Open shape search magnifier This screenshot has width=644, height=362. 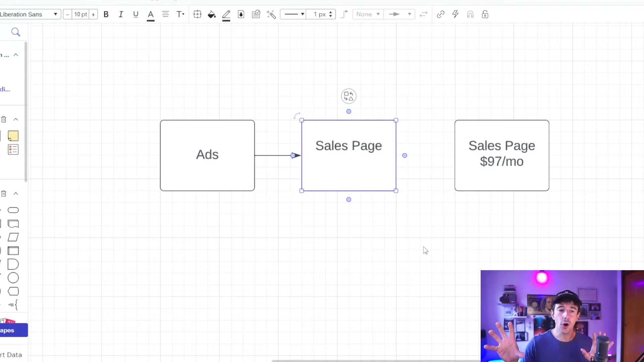tap(16, 32)
